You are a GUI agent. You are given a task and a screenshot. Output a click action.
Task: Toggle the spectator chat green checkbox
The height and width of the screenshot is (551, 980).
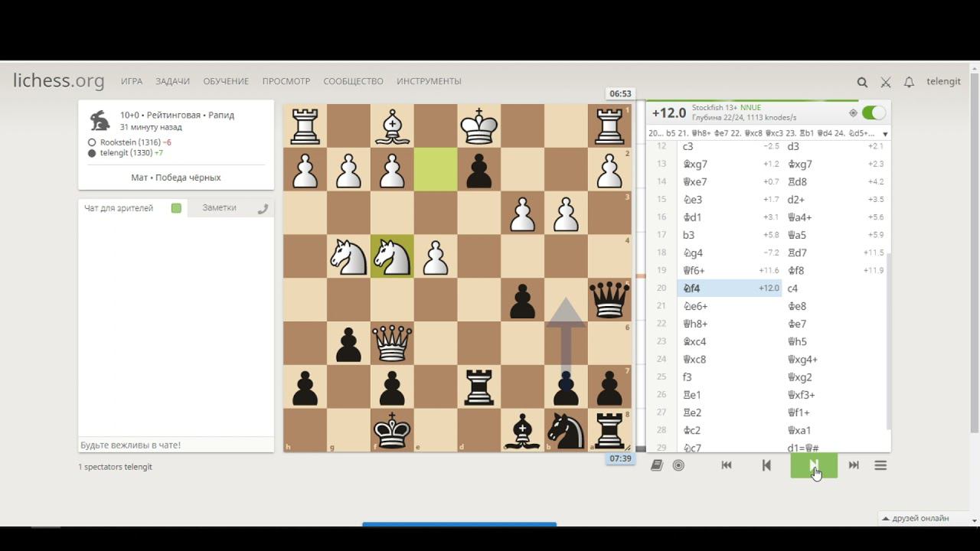[176, 208]
